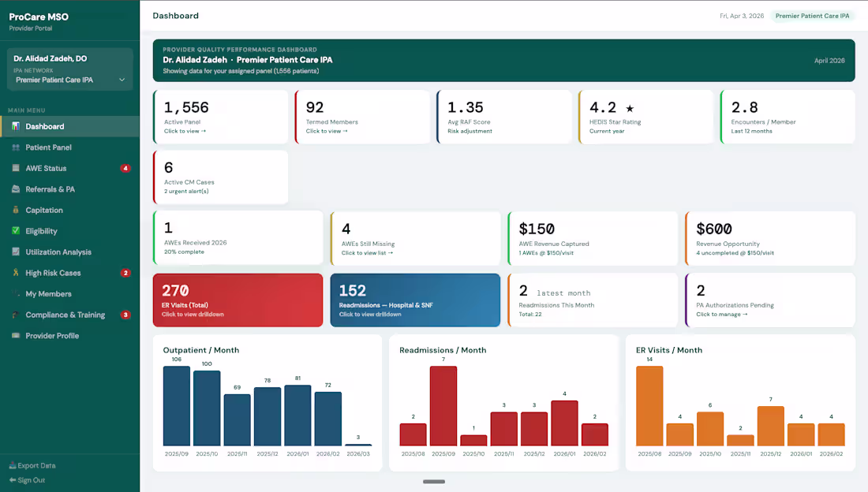Click Sign Out

(x=26, y=479)
